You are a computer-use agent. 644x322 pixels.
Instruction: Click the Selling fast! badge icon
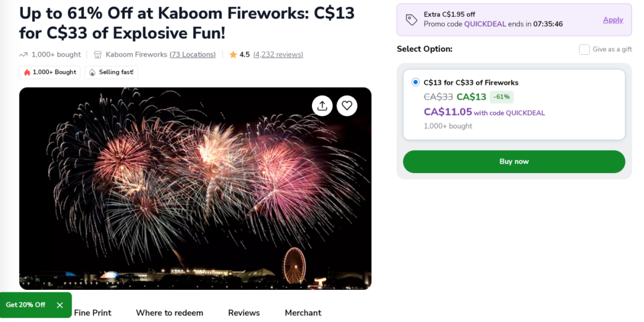92,72
